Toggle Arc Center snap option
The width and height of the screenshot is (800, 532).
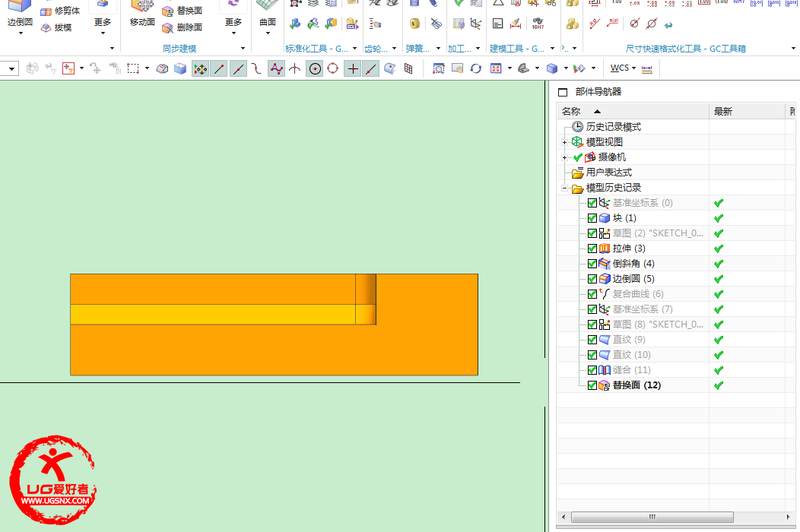pyautogui.click(x=316, y=68)
